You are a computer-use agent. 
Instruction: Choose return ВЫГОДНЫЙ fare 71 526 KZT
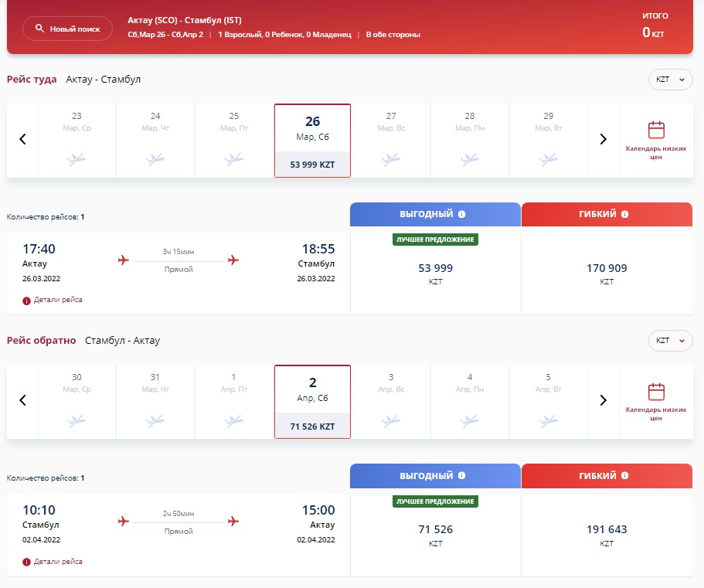coord(436,535)
